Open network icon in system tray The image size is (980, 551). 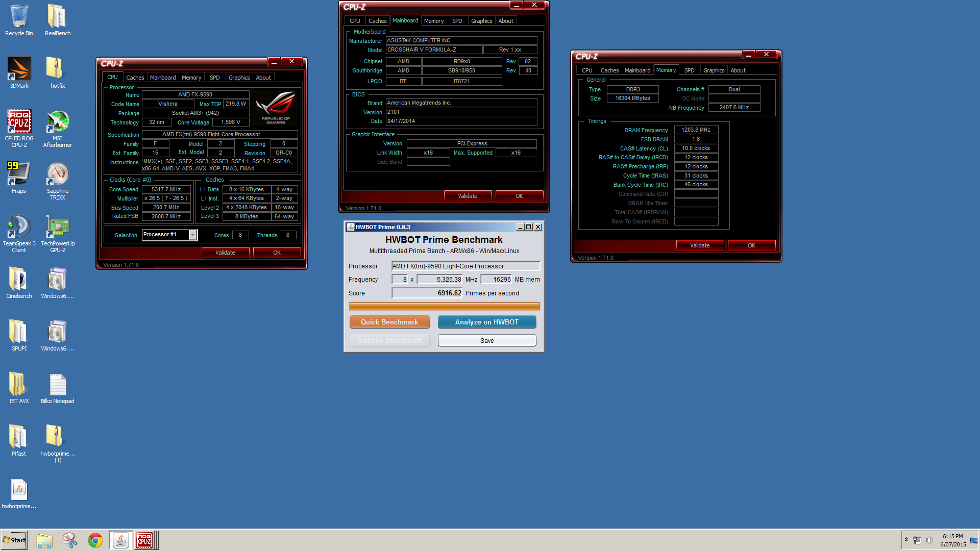point(917,540)
